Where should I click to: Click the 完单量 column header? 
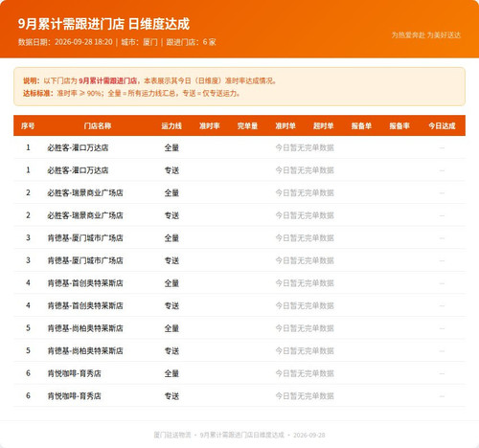point(247,126)
